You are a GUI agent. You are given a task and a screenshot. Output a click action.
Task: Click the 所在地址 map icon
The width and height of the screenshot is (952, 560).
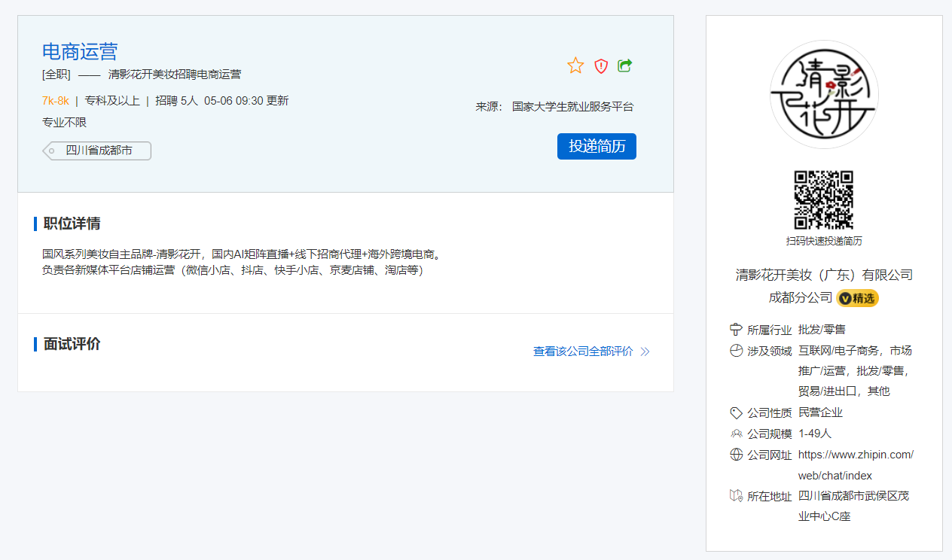(737, 496)
